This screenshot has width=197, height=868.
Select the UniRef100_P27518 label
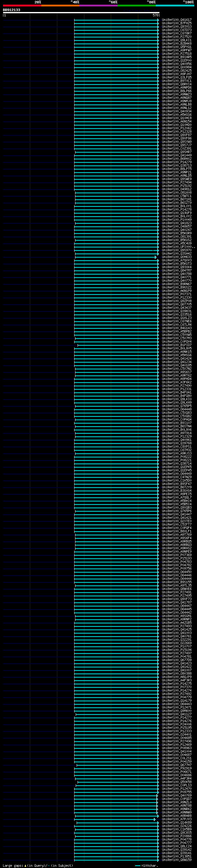(177, 54)
